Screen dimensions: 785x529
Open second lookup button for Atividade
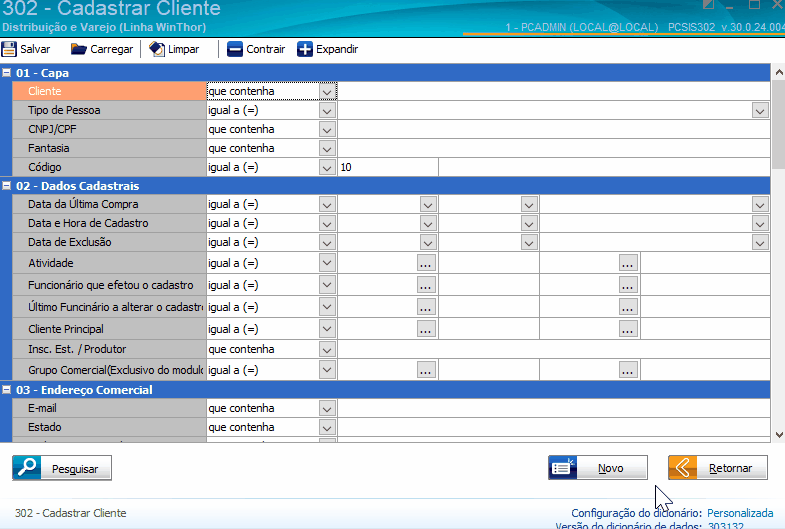pyautogui.click(x=628, y=263)
